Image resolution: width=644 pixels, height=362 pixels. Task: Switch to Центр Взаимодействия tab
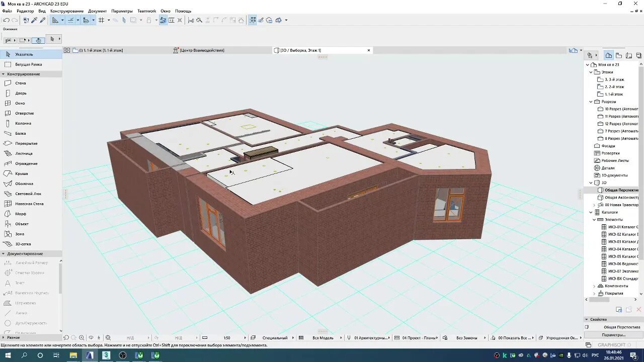(201, 50)
